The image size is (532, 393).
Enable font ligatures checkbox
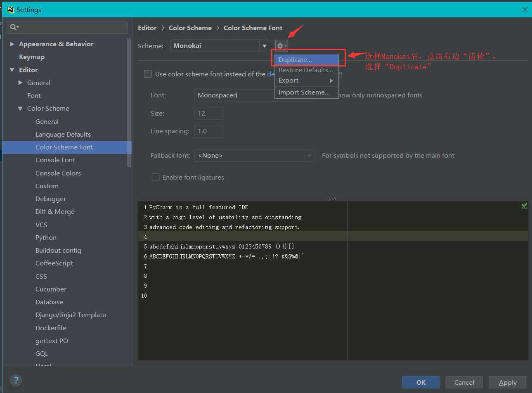156,177
